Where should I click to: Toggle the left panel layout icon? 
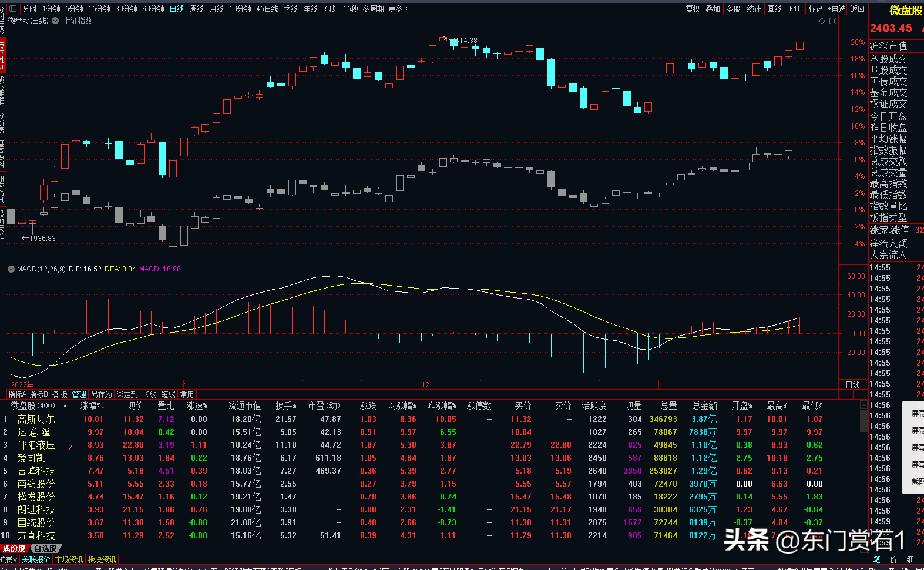(x=14, y=9)
